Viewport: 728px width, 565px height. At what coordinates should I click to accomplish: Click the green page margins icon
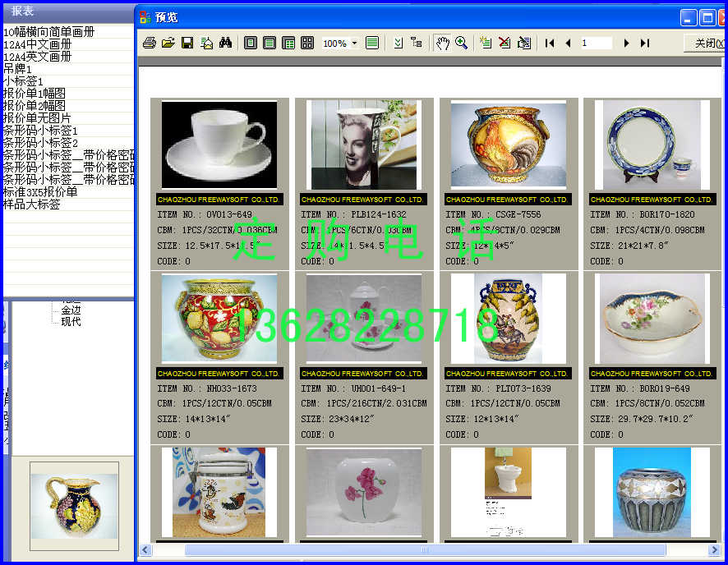[x=372, y=44]
